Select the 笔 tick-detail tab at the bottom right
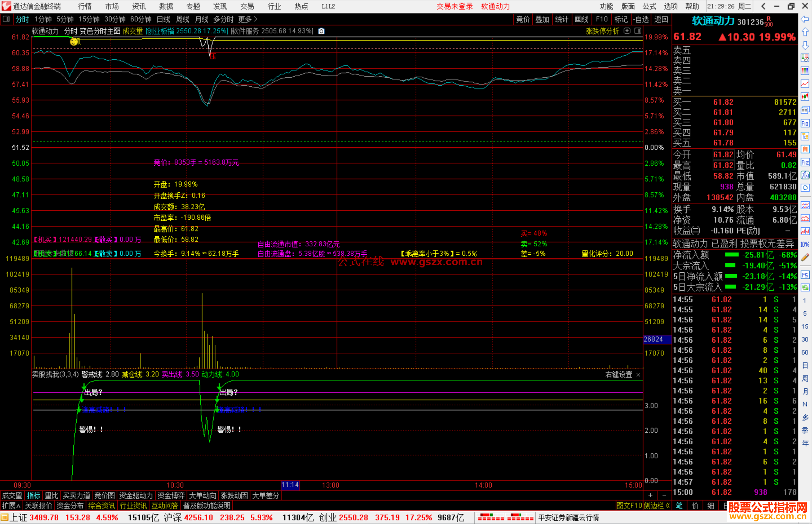The height and width of the screenshot is (524, 812). coord(679,506)
